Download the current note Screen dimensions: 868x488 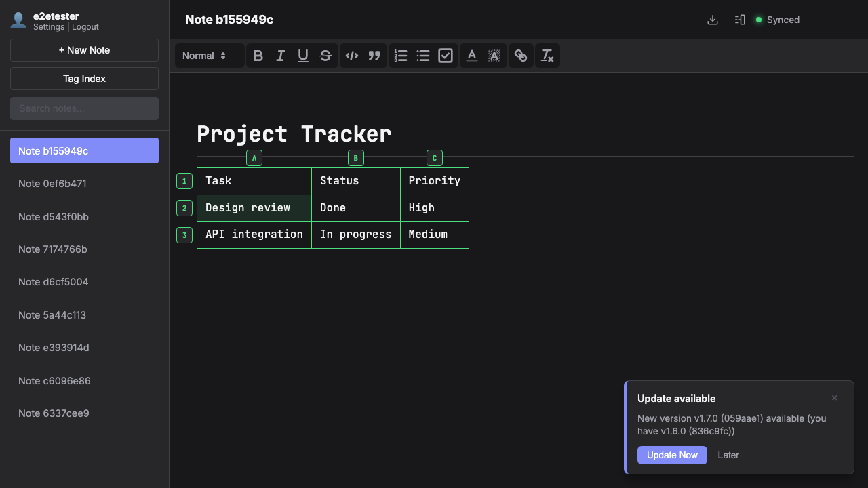pos(712,20)
